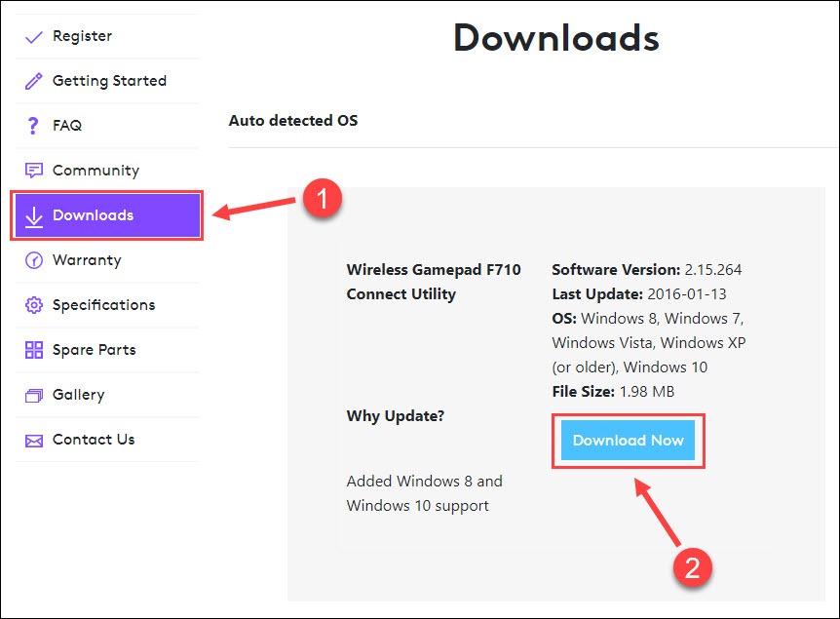Select the Warranty icon in the sidebar
The image size is (840, 619).
click(x=34, y=260)
